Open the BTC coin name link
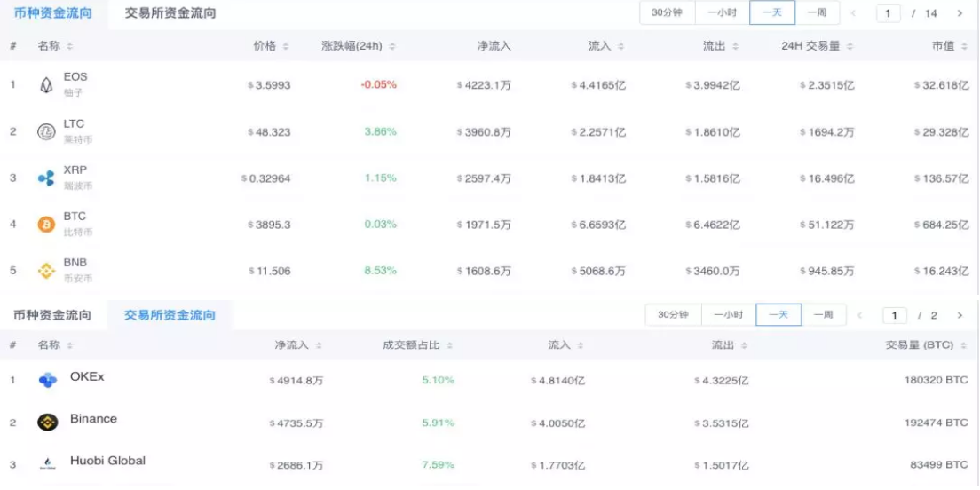Screen dimensions: 980x490 tap(75, 217)
